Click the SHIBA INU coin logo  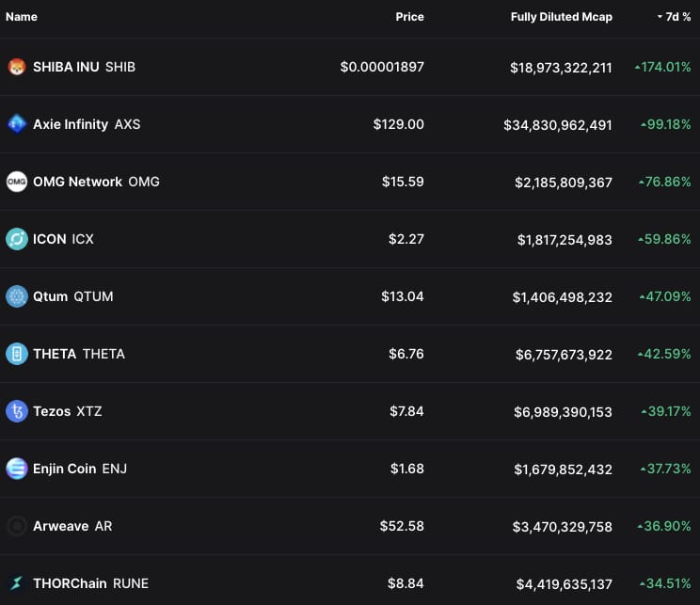17,67
